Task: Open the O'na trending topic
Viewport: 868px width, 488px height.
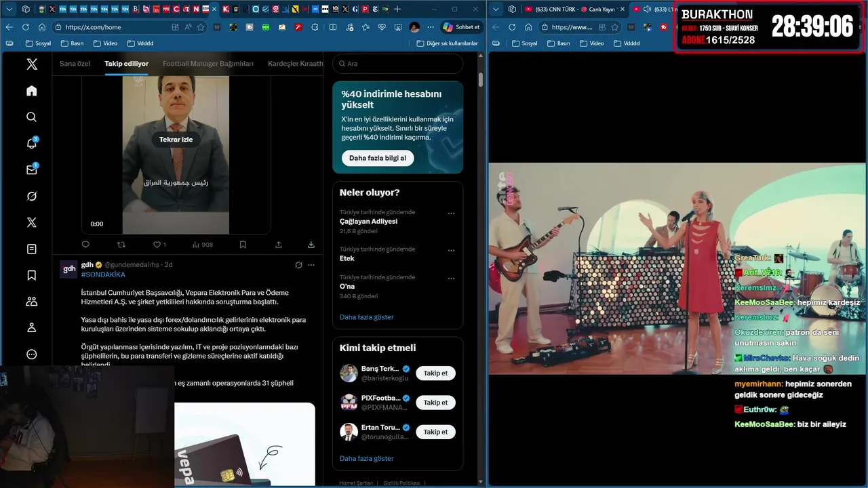Action: point(397,286)
